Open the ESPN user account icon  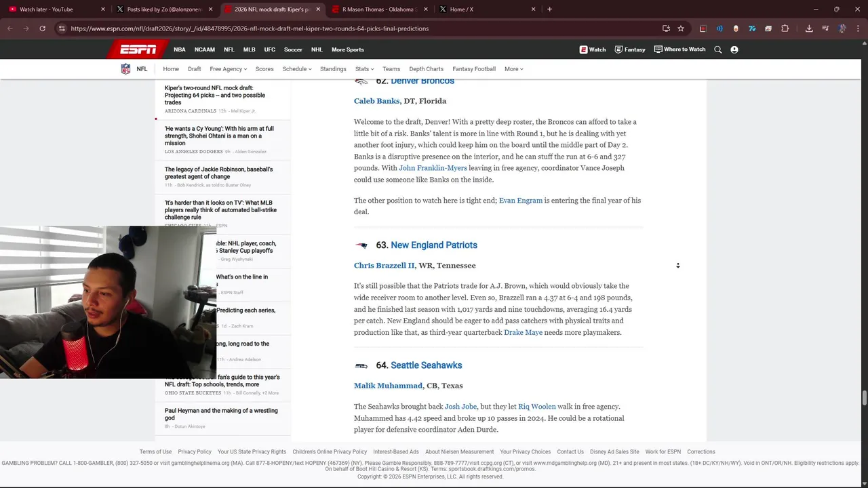click(734, 49)
